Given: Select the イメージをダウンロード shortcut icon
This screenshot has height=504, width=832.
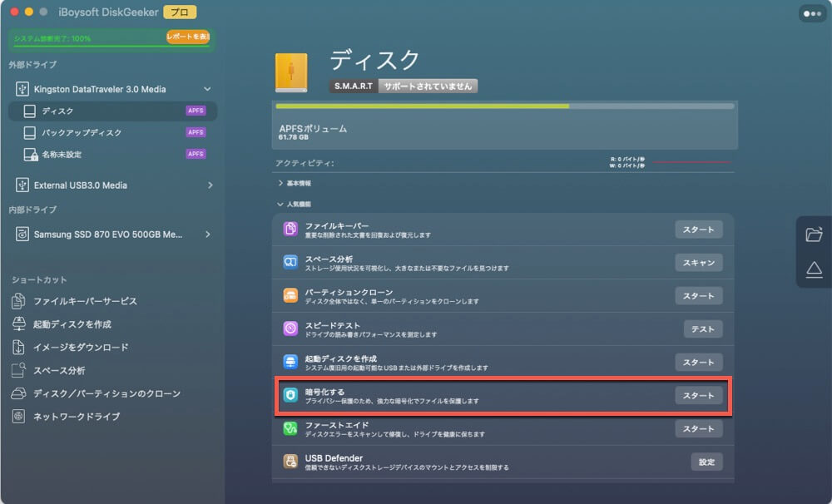Looking at the screenshot, I should [x=20, y=348].
